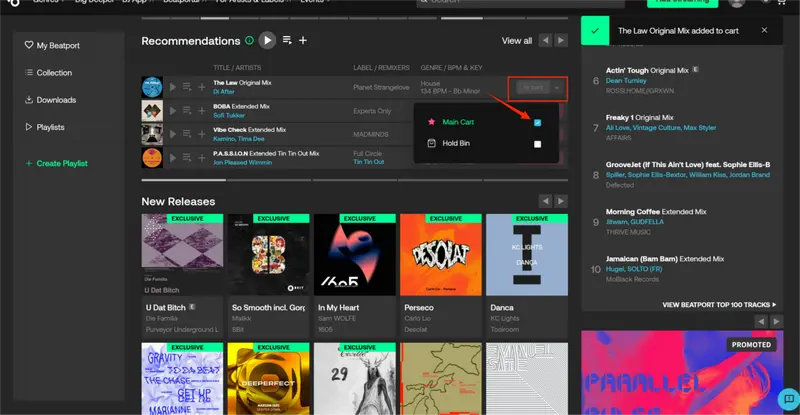Click BOBA track artwork thumbnail

click(x=152, y=111)
